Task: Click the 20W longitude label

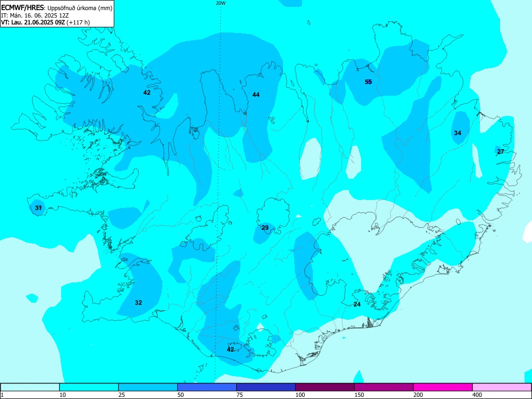Action: click(221, 3)
